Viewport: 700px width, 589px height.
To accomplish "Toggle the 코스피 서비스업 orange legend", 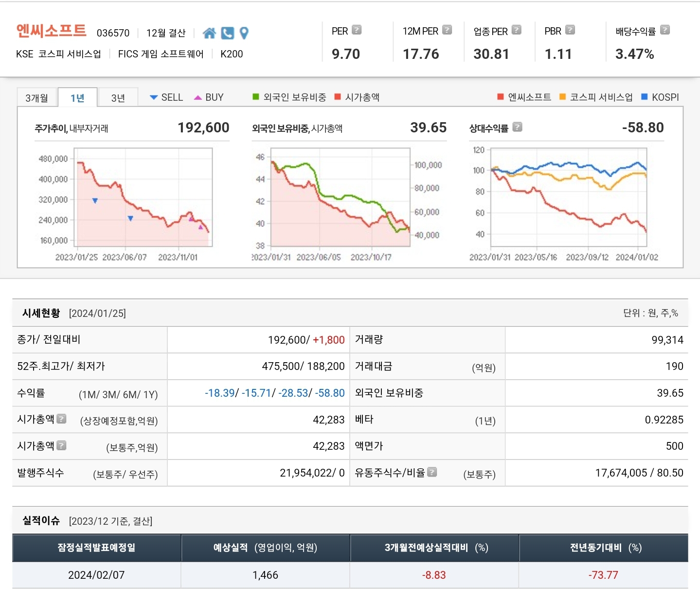I will coord(596,97).
